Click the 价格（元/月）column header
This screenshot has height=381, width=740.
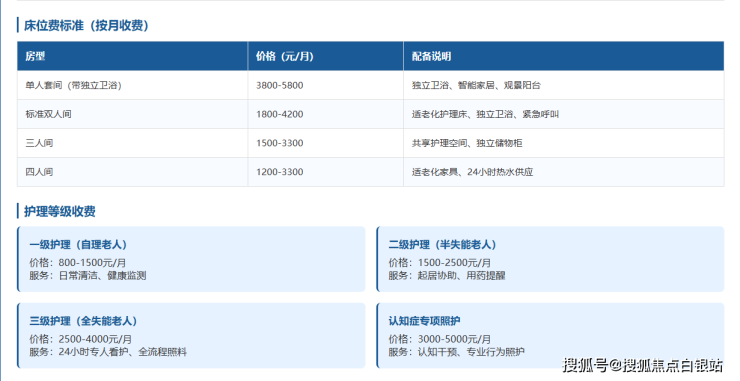(326, 56)
